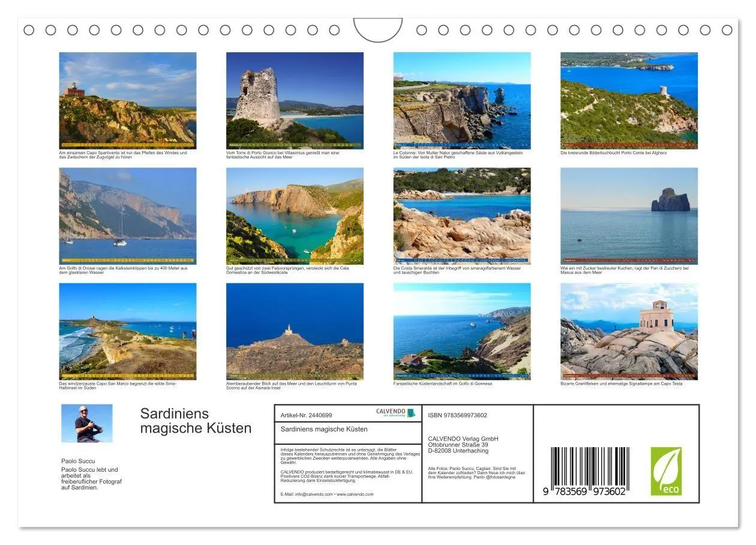Image resolution: width=756 pixels, height=545 pixels.
Task: Click the 'Ottobrunner Straße 39' line
Action: pos(458,445)
